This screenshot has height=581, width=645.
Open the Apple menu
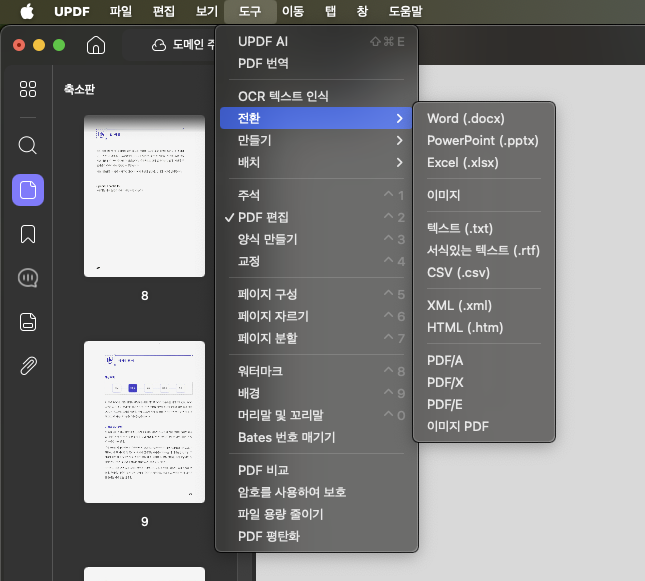pyautogui.click(x=27, y=11)
